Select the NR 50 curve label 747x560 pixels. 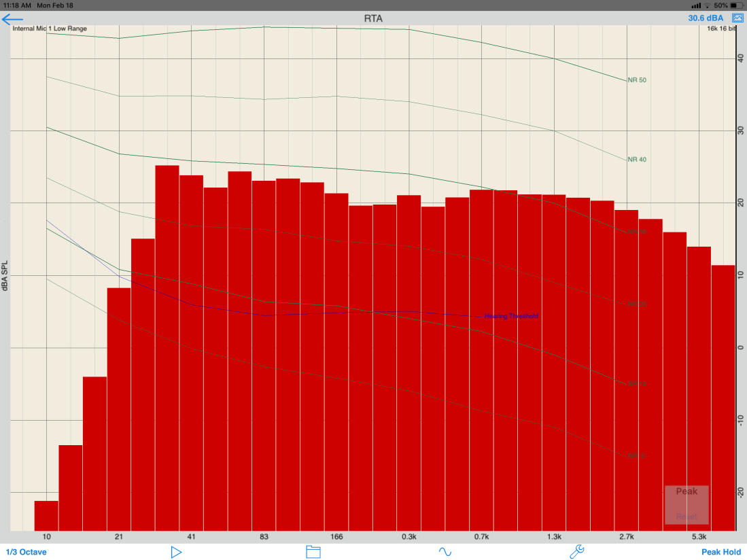point(637,80)
